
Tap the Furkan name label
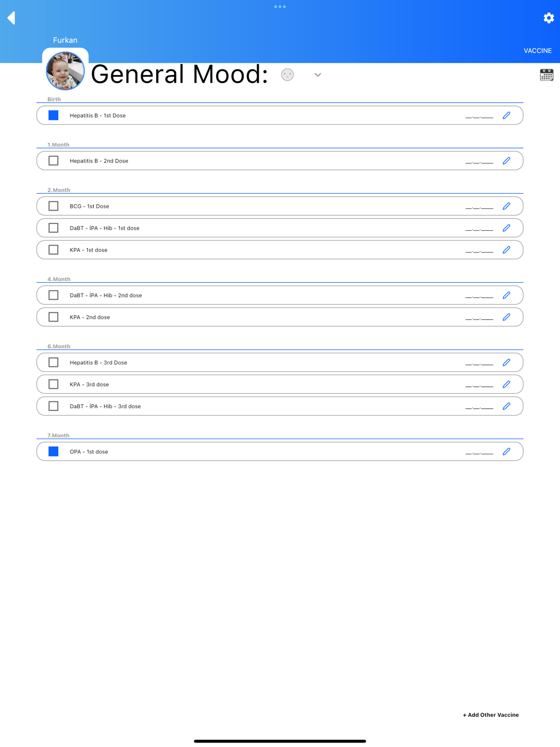[65, 40]
